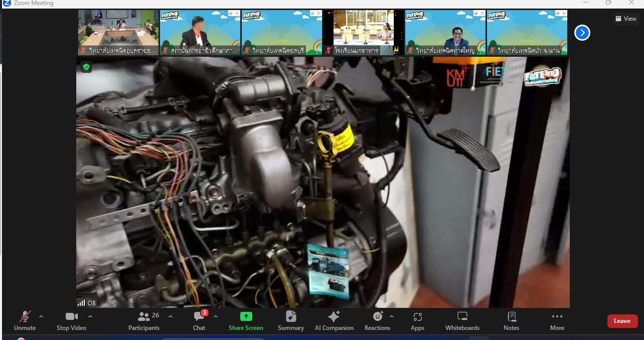Image resolution: width=644 pixels, height=340 pixels.
Task: Open the View layout menu
Action: click(625, 19)
